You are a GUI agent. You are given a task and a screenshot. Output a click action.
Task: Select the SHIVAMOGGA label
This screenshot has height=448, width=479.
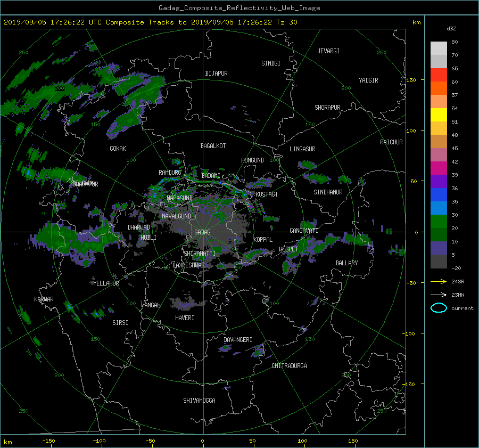(x=199, y=401)
